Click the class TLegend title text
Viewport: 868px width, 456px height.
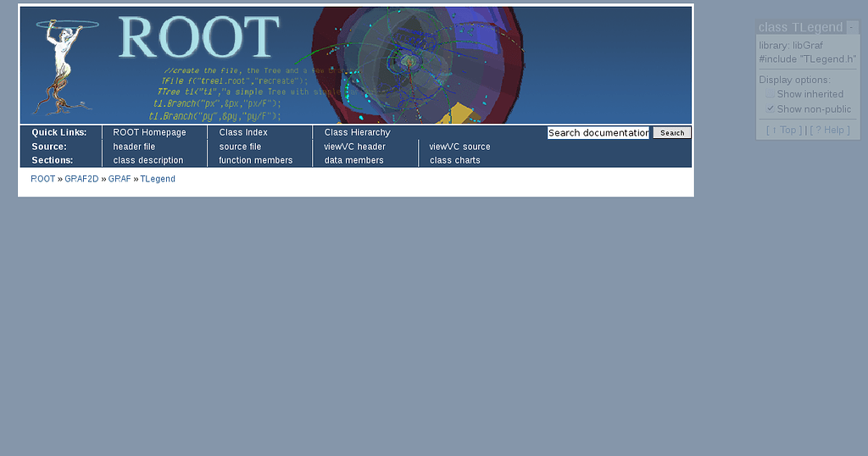(x=800, y=27)
